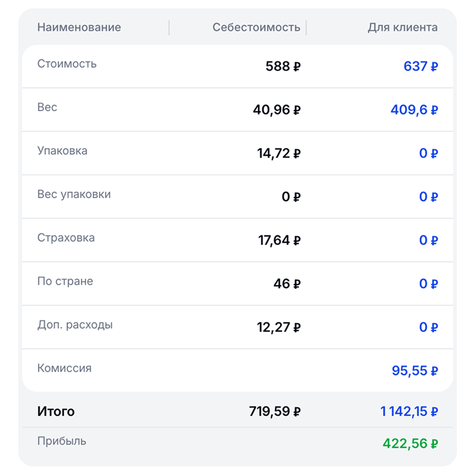Select the Доп. расходы row label
The width and height of the screenshot is (476, 476).
tap(75, 325)
